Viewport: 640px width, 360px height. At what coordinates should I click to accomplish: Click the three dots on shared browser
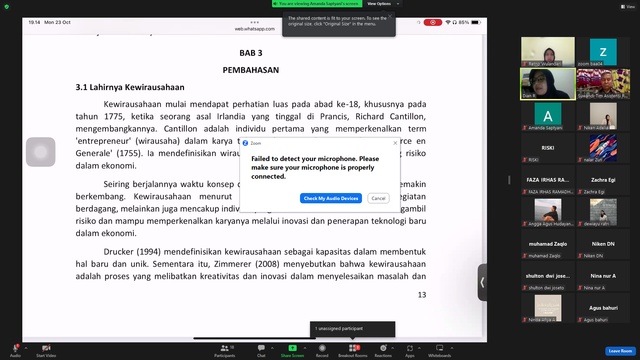255,22
